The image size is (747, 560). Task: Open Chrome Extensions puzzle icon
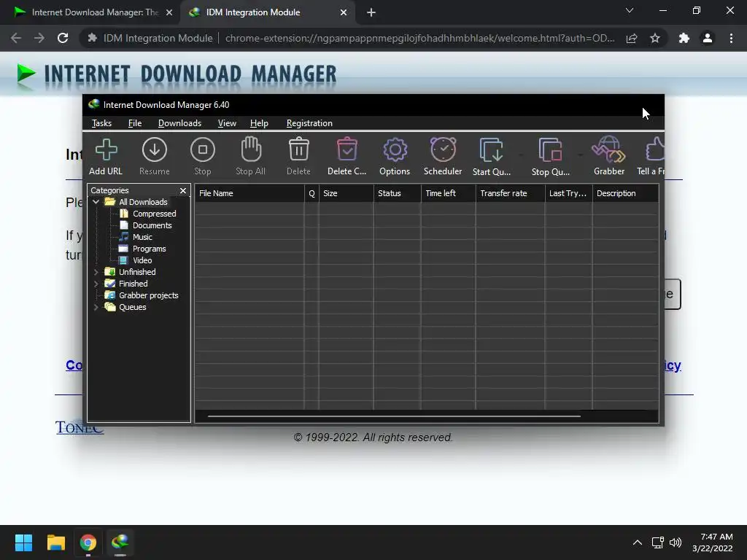[x=684, y=38]
